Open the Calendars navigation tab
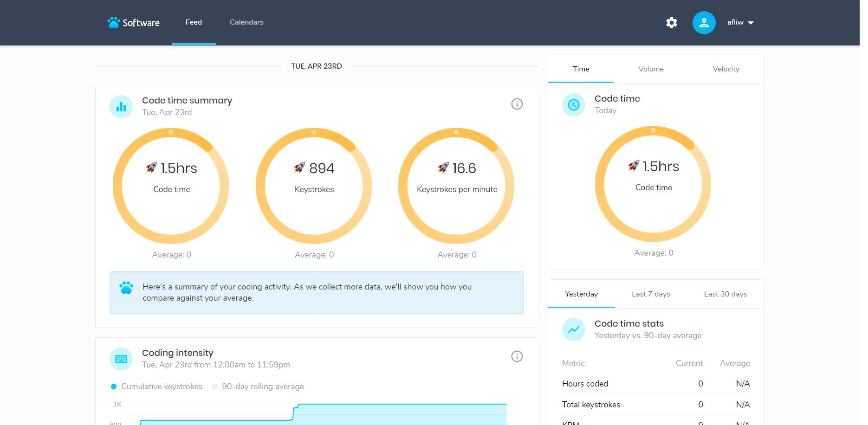Image resolution: width=868 pixels, height=425 pixels. click(246, 22)
